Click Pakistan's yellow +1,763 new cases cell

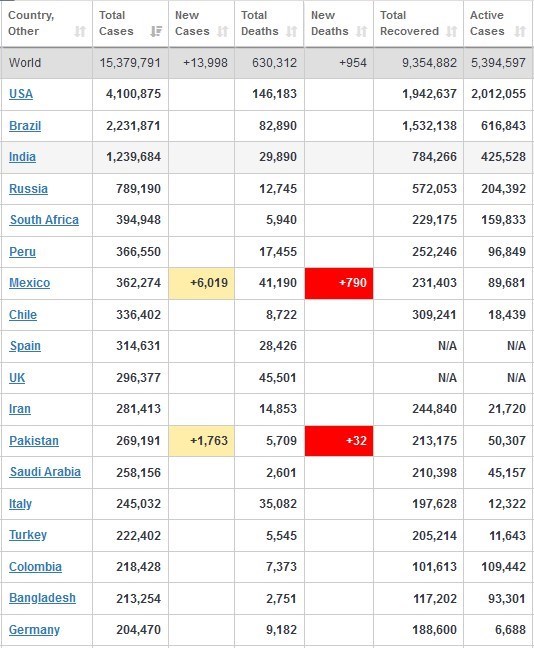click(202, 441)
